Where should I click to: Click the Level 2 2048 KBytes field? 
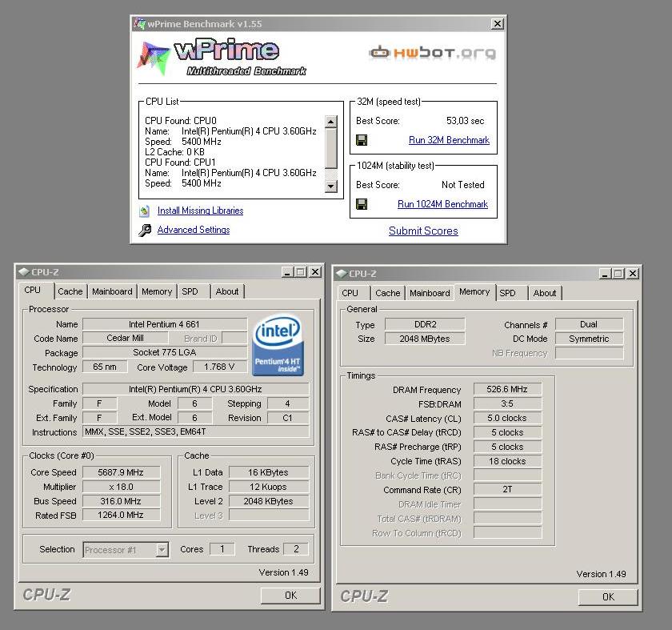pos(268,501)
